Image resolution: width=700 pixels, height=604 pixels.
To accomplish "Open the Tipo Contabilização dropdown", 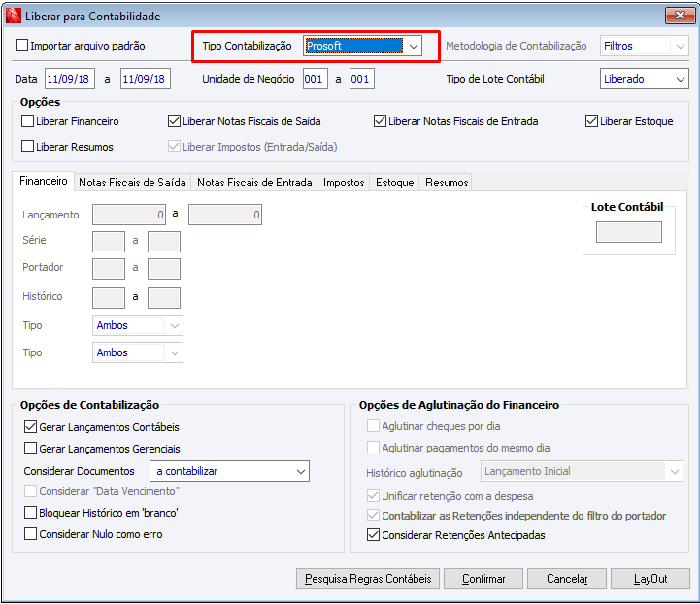I will coord(362,46).
